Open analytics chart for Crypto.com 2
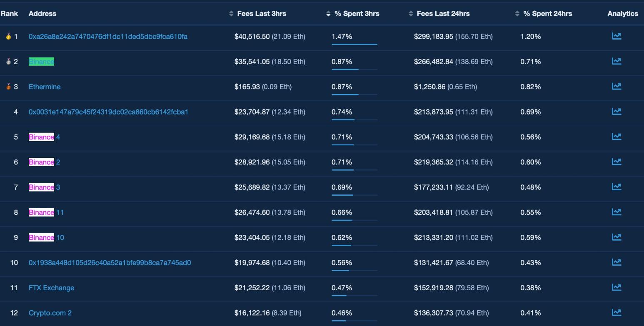This screenshot has height=326, width=644. 617,312
